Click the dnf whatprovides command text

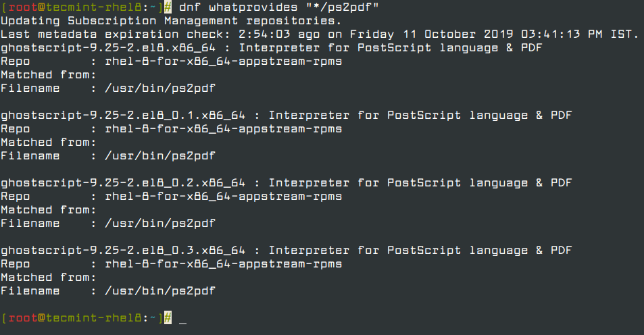pyautogui.click(x=278, y=7)
